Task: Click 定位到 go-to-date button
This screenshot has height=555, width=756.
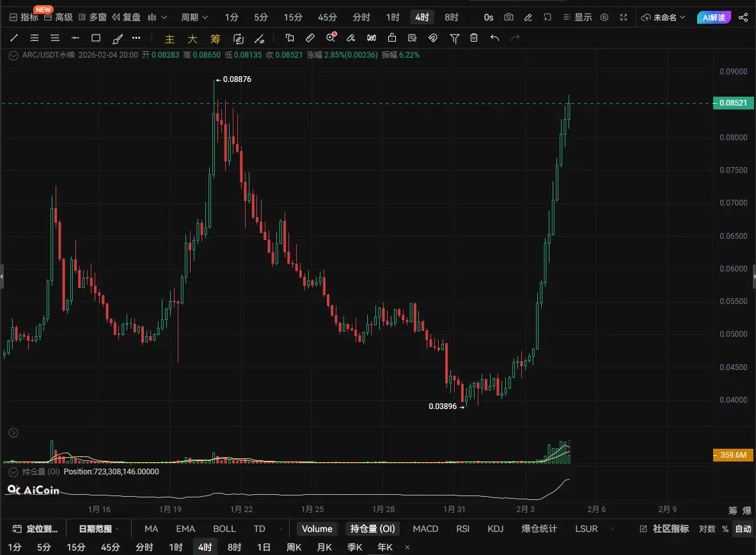Action: (35, 529)
